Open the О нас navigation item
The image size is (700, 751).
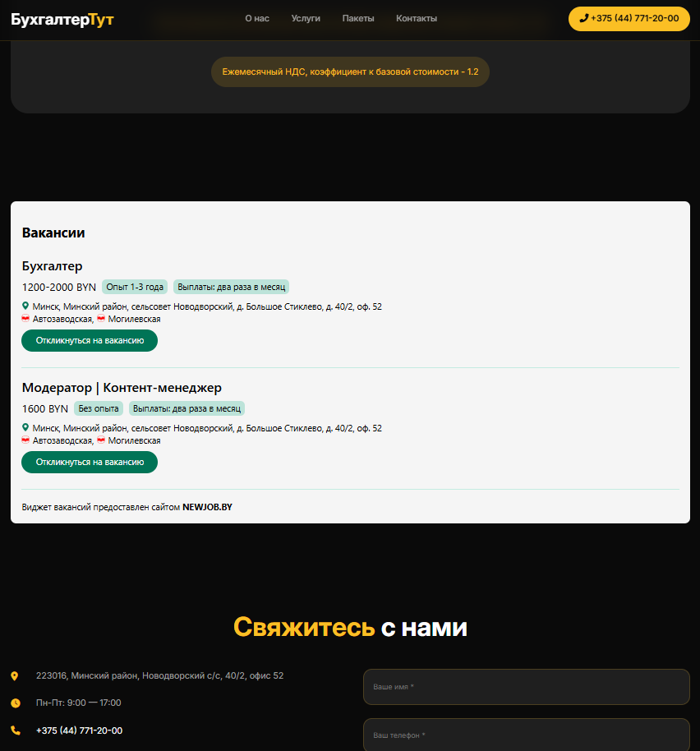click(257, 18)
